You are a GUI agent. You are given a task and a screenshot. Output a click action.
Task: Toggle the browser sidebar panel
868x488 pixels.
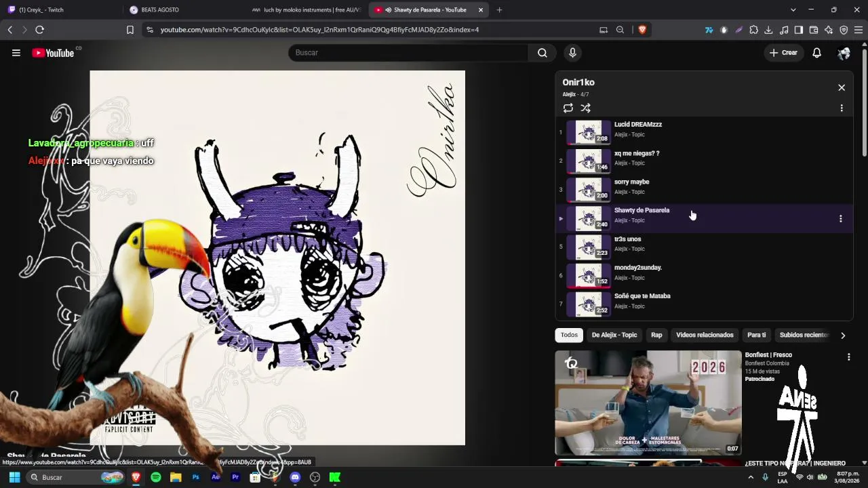[x=799, y=30]
